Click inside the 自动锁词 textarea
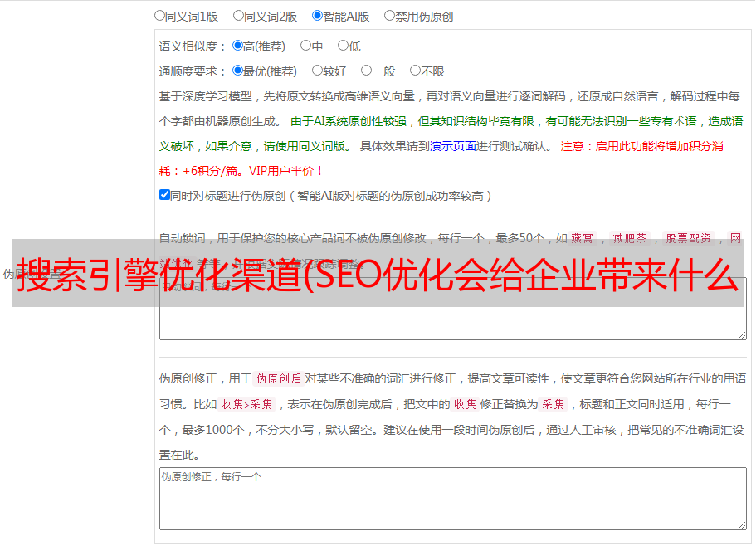 click(453, 309)
